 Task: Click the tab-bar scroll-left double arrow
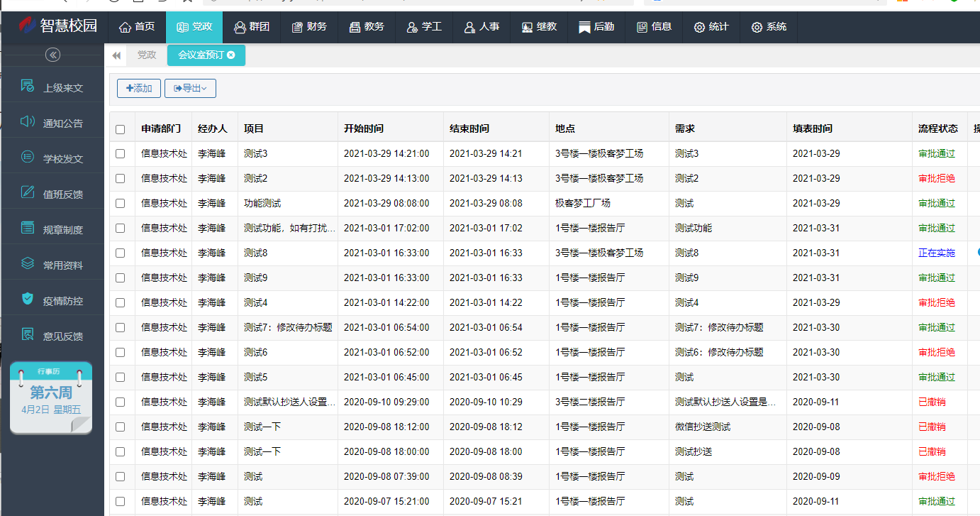116,55
